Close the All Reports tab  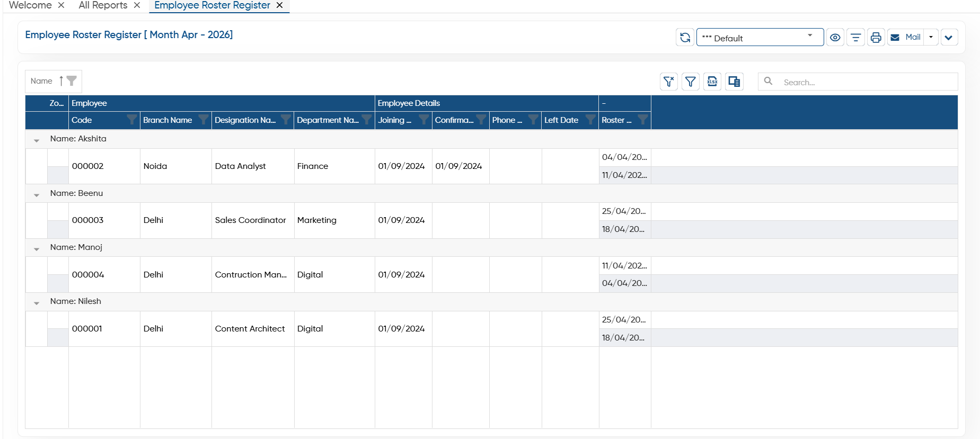137,5
